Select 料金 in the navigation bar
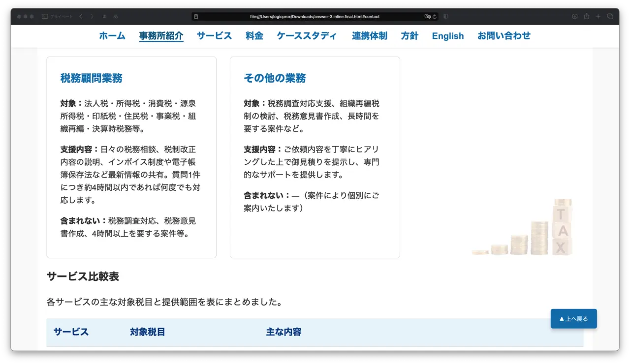Image resolution: width=630 pixels, height=364 pixels. click(x=254, y=36)
